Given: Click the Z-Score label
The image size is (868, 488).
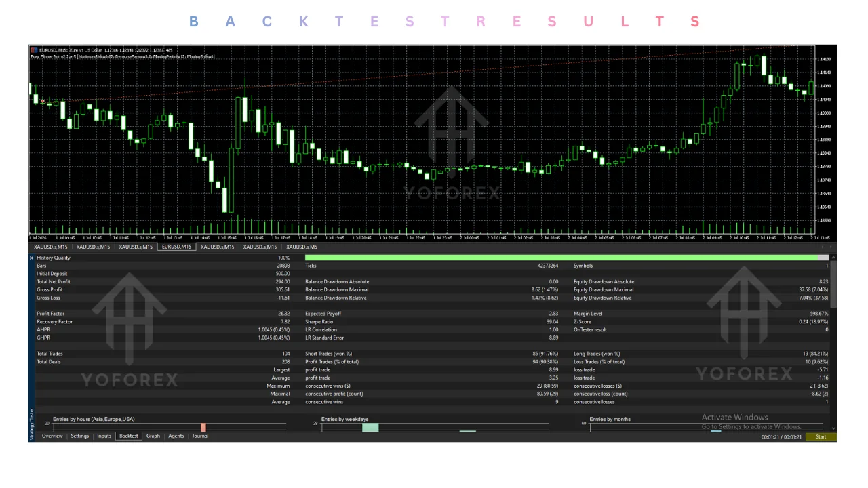Looking at the screenshot, I should tap(583, 322).
